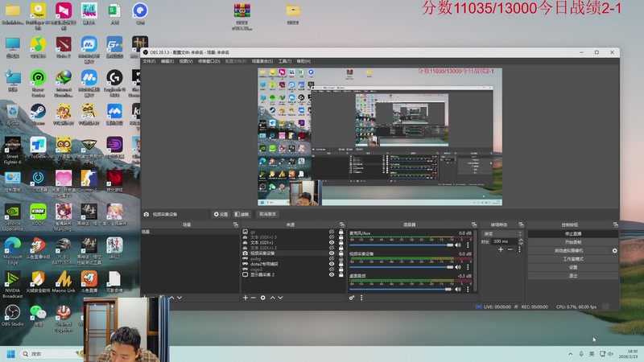The width and height of the screenshot is (644, 362).
Task: Open 场景集合(S) menu in OBS
Action: [262, 61]
